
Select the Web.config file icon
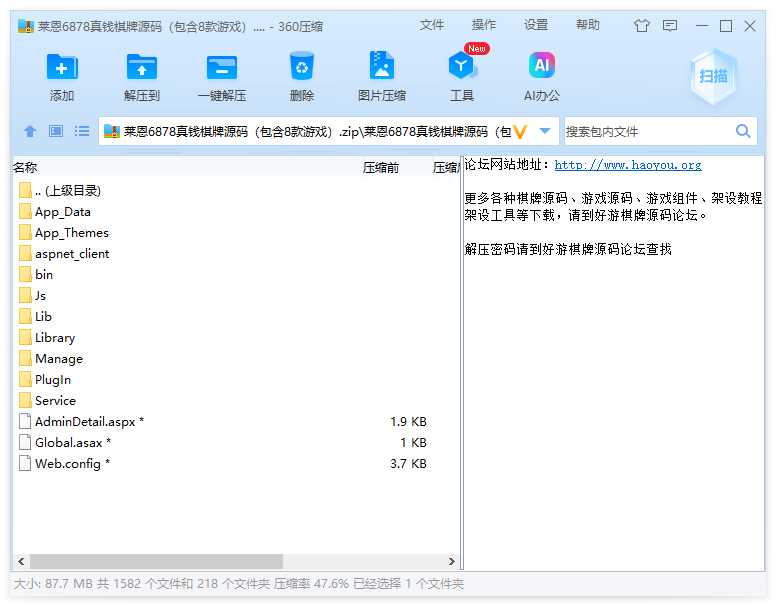click(25, 463)
